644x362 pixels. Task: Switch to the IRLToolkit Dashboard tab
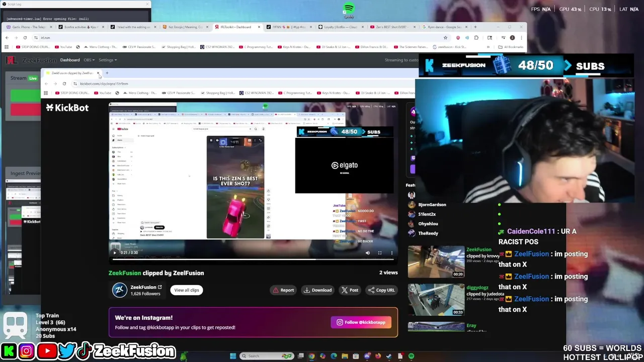(x=237, y=27)
